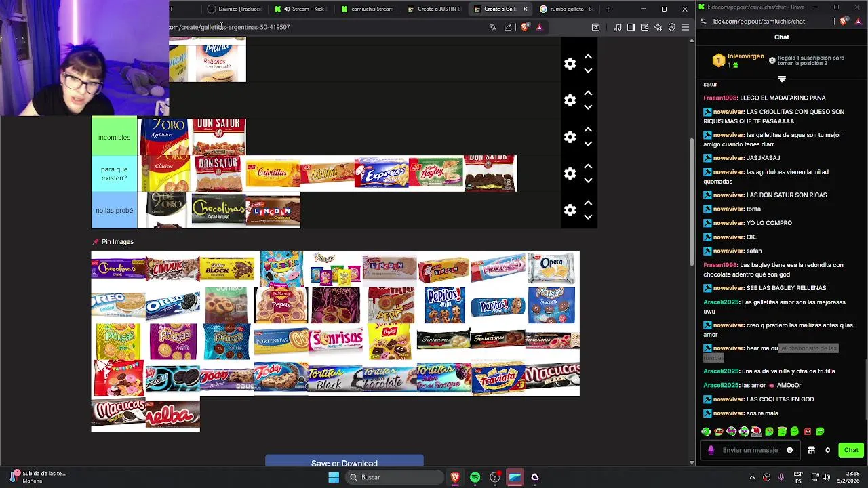Select the Lincoln chocolate image in bottom tier
The width and height of the screenshot is (868, 488).
[273, 210]
